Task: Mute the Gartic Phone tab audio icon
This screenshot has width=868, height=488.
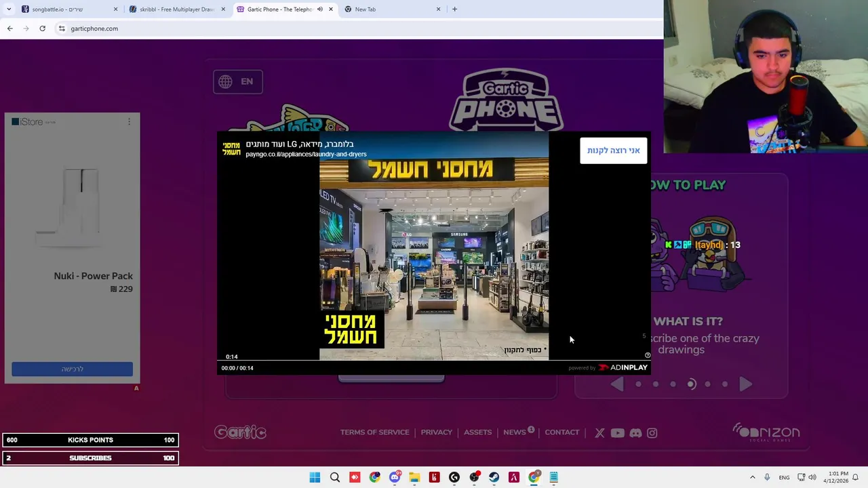Action: (319, 9)
